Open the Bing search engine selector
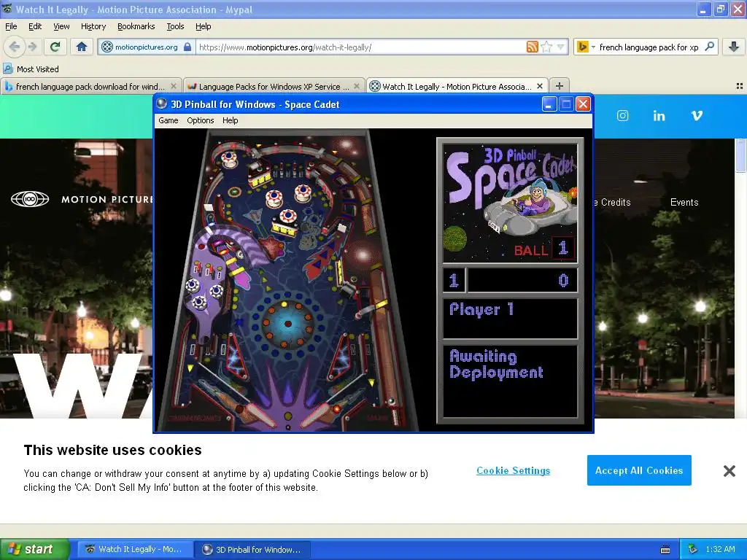Image resolution: width=747 pixels, height=560 pixels. pos(586,47)
